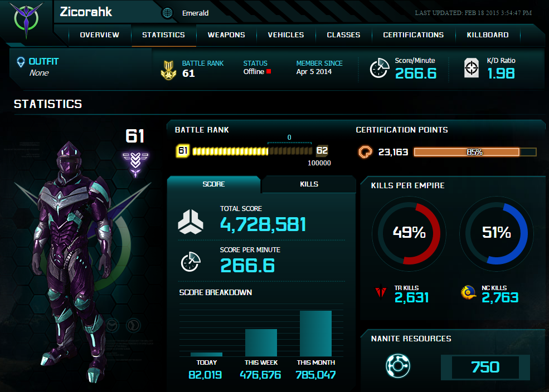Click the This Week score bar
The width and height of the screenshot is (549, 392).
click(261, 342)
